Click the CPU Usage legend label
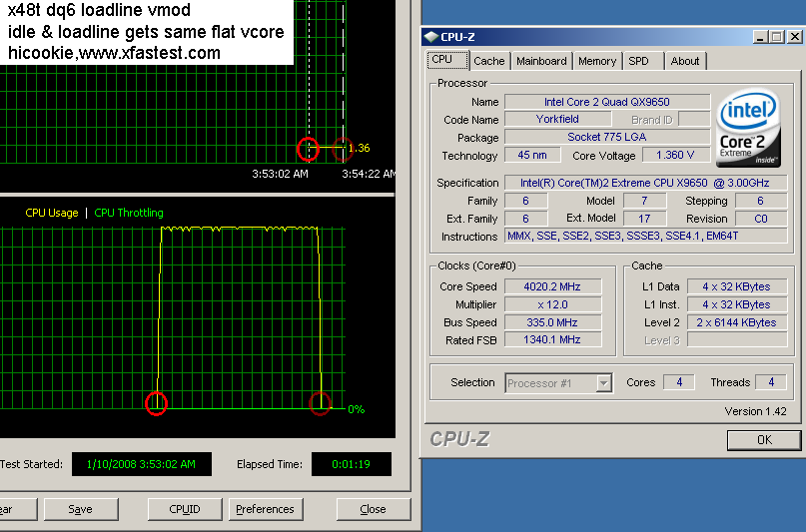 click(x=51, y=213)
